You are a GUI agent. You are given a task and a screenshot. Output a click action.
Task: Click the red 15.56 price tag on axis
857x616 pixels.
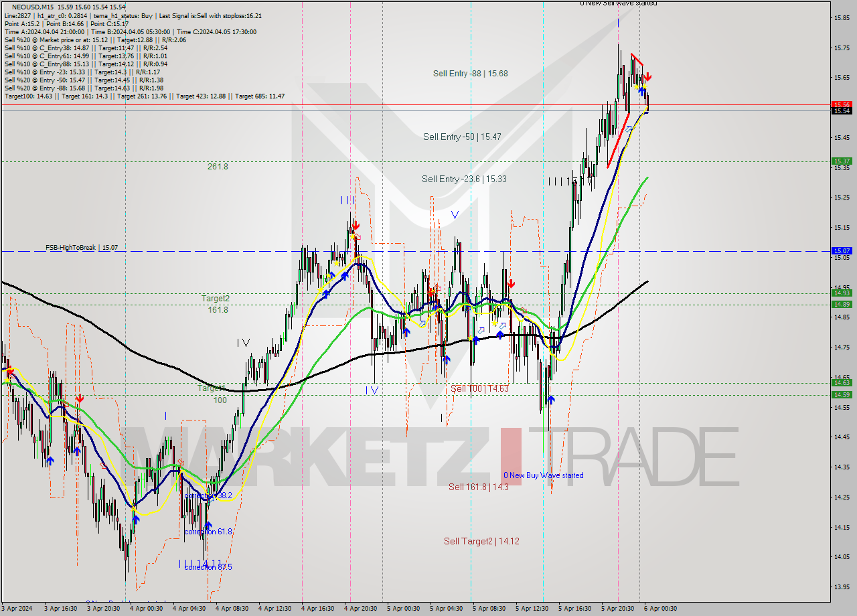842,104
